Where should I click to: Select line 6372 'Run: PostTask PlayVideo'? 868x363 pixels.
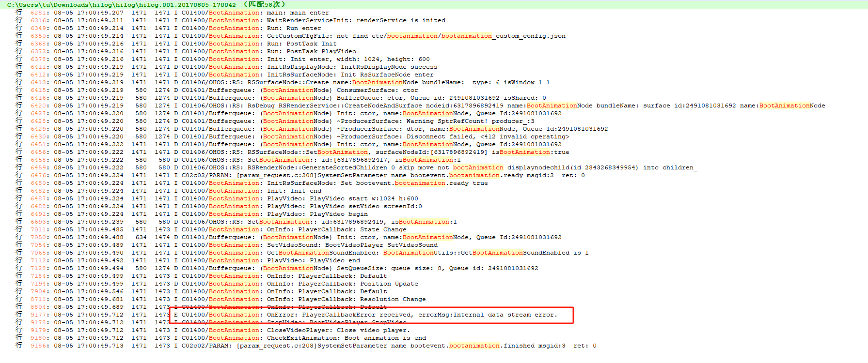pos(186,51)
